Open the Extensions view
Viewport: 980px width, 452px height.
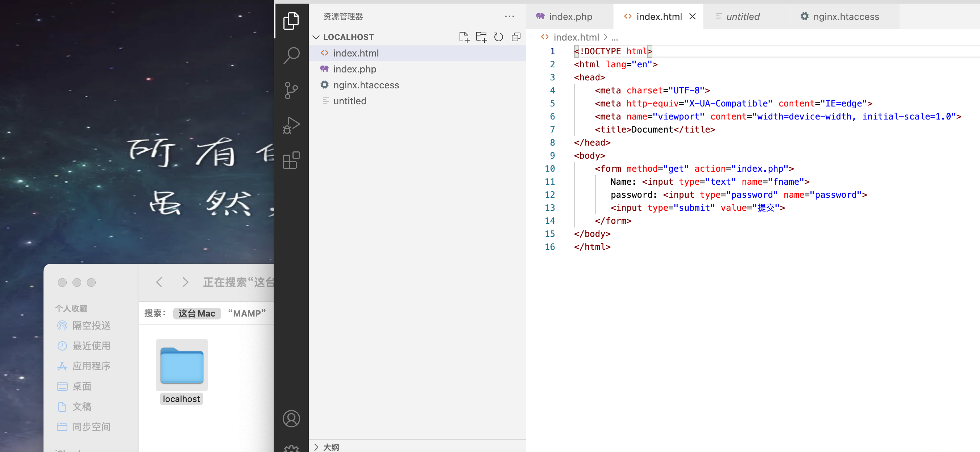[291, 160]
